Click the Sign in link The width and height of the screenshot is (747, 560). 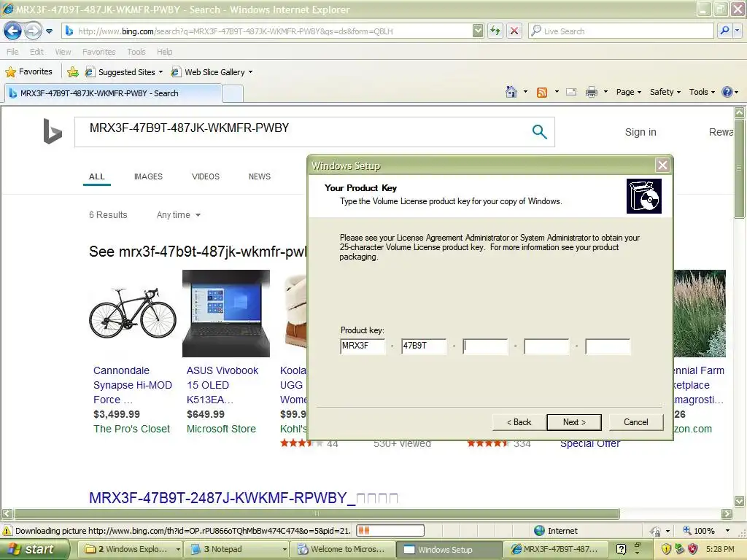click(640, 132)
